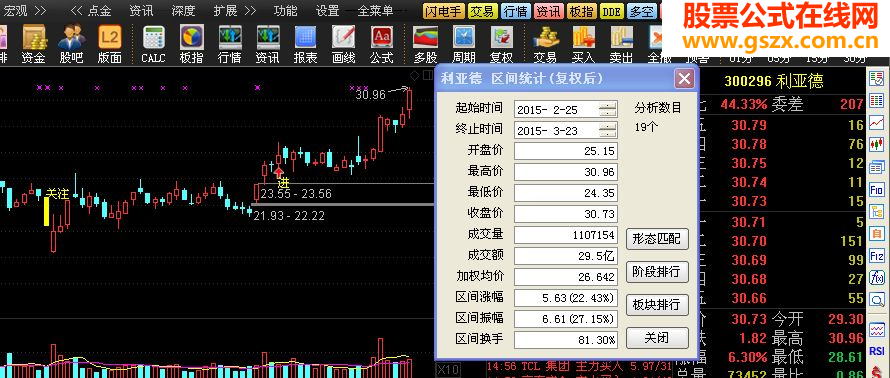This screenshot has height=378, width=890.
Task: Click the 关闭 button in the dialog
Action: [657, 338]
